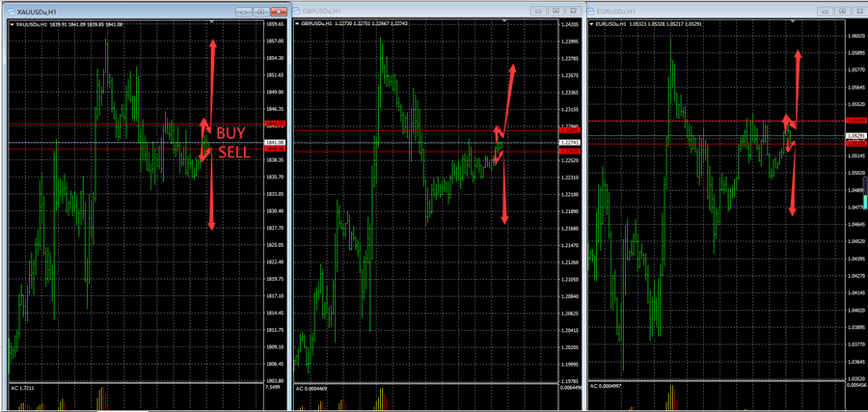Expand the XAUUSDu one-click trading triangle

(11, 23)
